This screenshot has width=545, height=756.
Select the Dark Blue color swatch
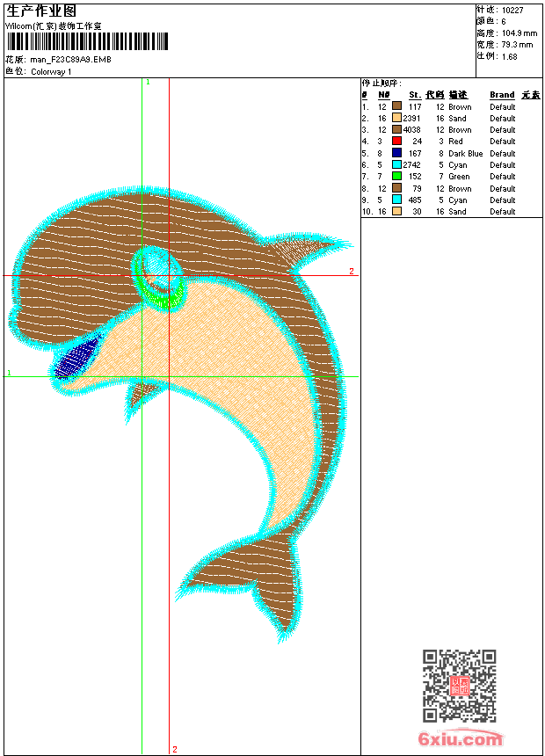pos(397,153)
